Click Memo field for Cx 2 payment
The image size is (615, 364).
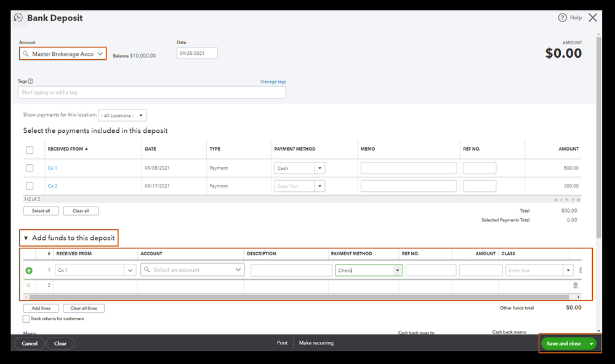(409, 186)
